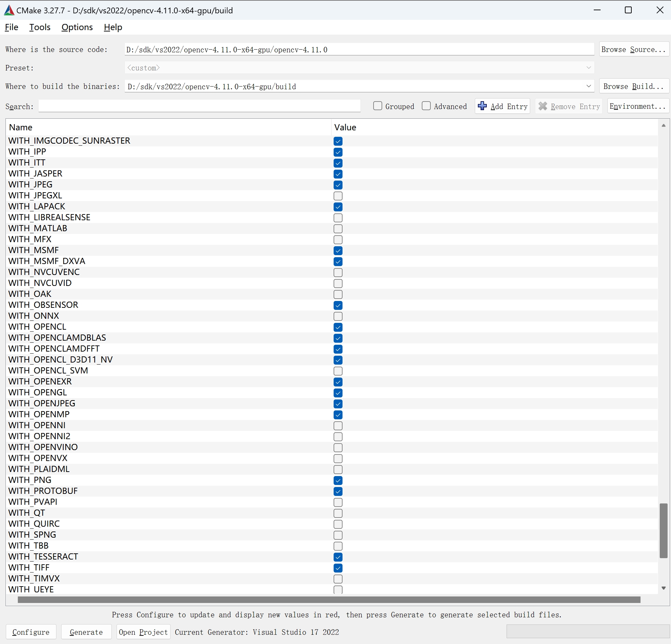Image resolution: width=671 pixels, height=644 pixels.
Task: Click Browse Source to pick source folder
Action: (634, 49)
